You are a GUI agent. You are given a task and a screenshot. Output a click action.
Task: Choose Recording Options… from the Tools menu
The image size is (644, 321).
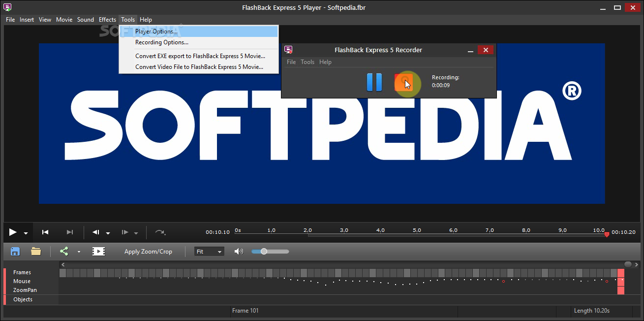[199, 42]
